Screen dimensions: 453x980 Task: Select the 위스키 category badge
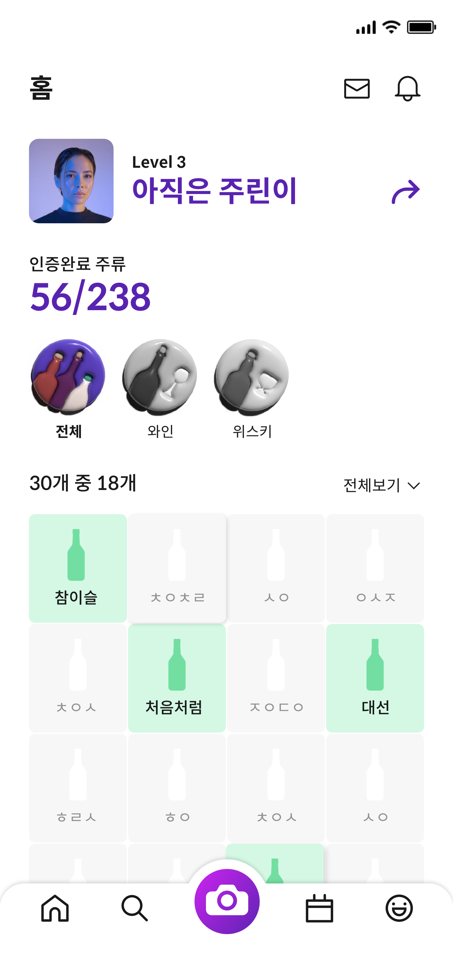coord(251,377)
